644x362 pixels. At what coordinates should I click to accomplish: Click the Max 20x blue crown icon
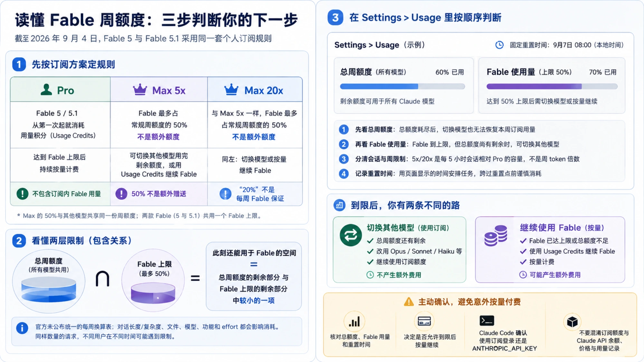[231, 89]
